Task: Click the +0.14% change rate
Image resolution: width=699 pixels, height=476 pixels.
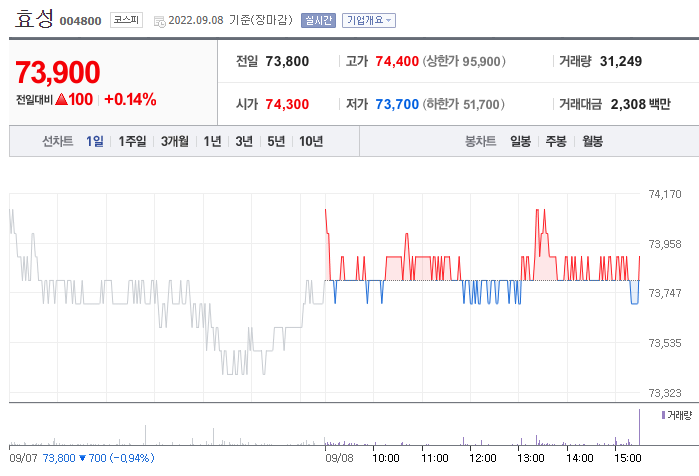Action: 130,99
